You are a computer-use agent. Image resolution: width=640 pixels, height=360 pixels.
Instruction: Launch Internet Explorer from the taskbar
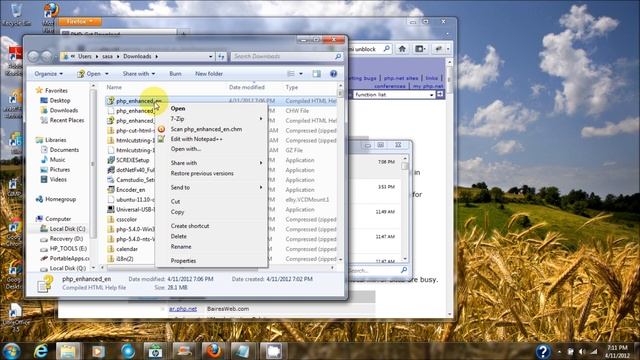(41, 351)
